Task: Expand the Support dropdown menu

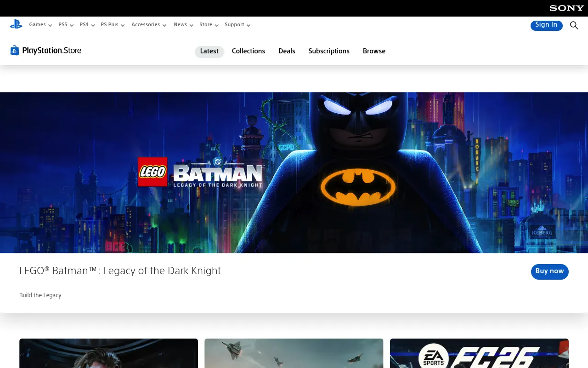Action: point(237,25)
